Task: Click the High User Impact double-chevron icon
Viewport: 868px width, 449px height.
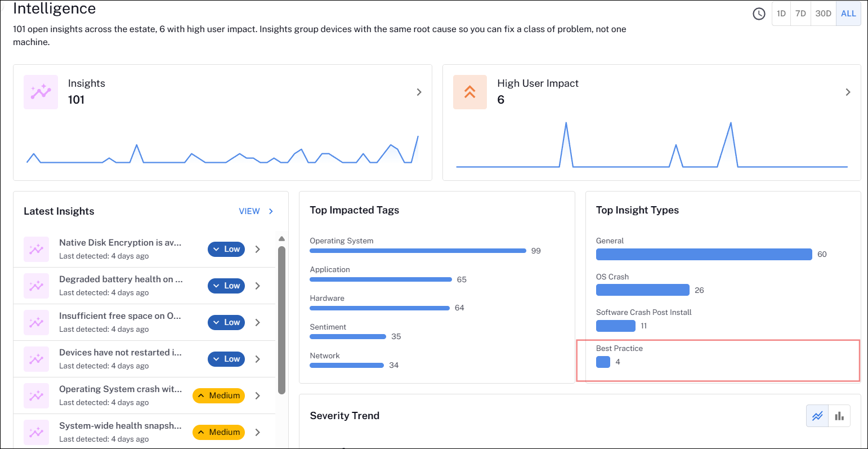Action: click(470, 92)
